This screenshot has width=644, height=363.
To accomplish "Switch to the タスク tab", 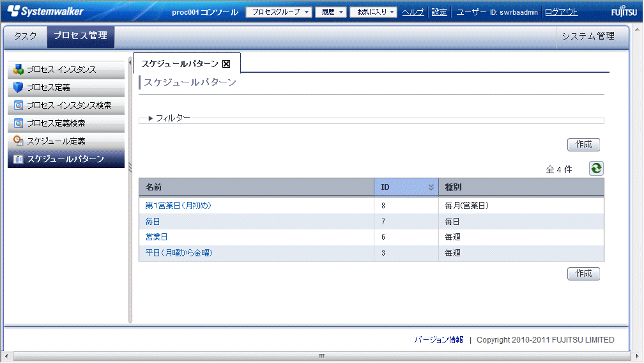I will click(26, 36).
